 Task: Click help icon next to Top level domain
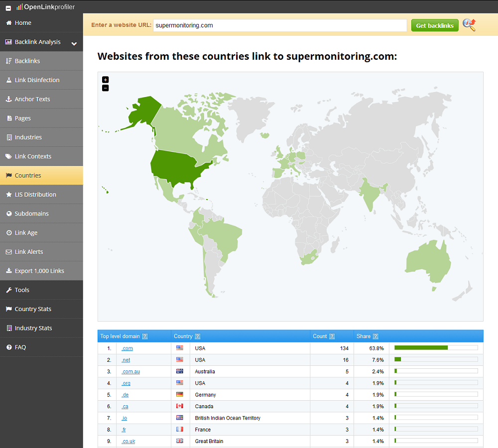click(x=145, y=336)
